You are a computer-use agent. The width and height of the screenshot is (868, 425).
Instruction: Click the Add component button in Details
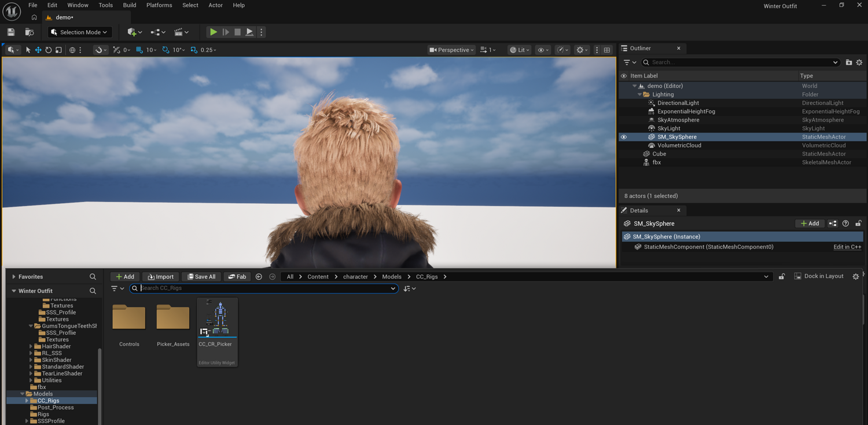[x=810, y=224]
